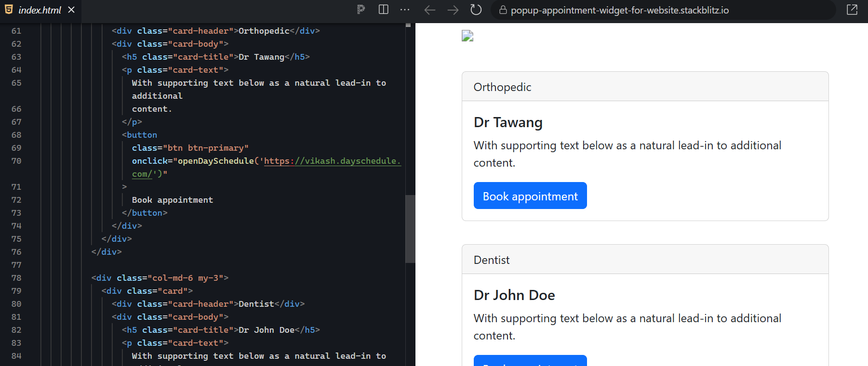Click Dr John Doe's supporting text paragraph in preview
868x366 pixels.
628,327
